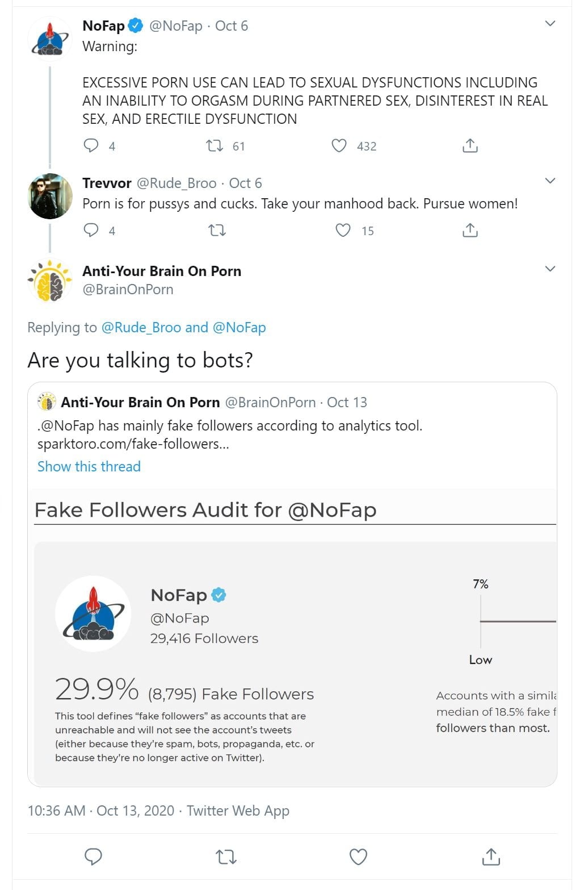This screenshot has width=588, height=890.
Task: Share the NoFap warning tweet
Action: click(x=470, y=146)
